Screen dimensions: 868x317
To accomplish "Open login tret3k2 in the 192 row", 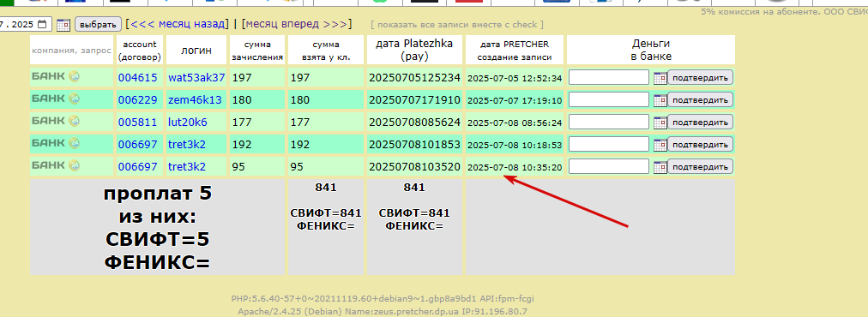I will click(x=187, y=145).
